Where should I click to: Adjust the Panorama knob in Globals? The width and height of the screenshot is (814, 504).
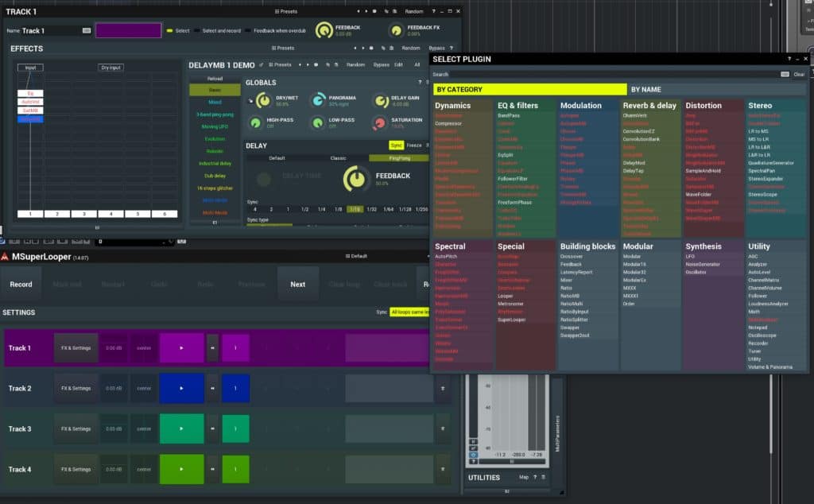point(318,100)
